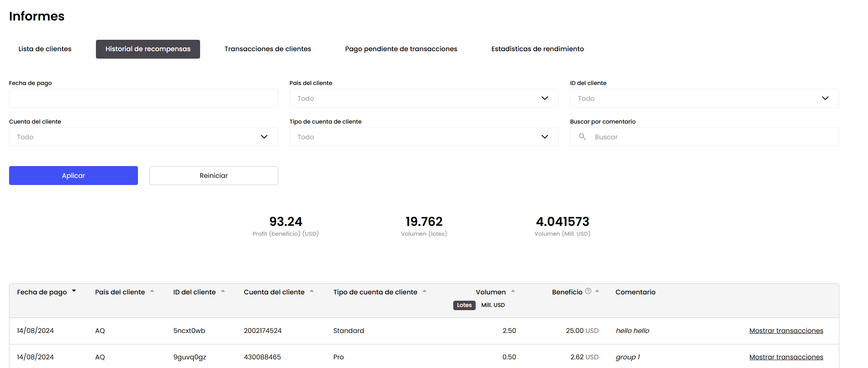Click the Pro account type cell
Image resolution: width=868 pixels, height=368 pixels.
[338, 357]
